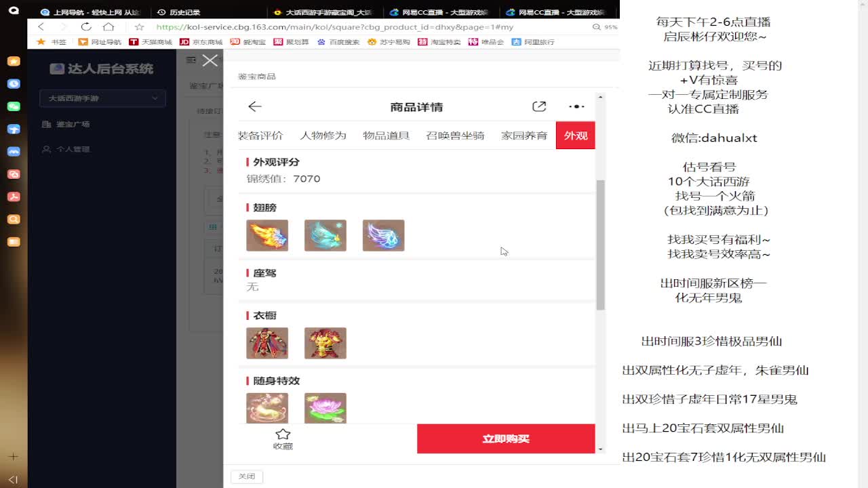Open the more options dots in header
The height and width of the screenshot is (488, 868).
(576, 106)
